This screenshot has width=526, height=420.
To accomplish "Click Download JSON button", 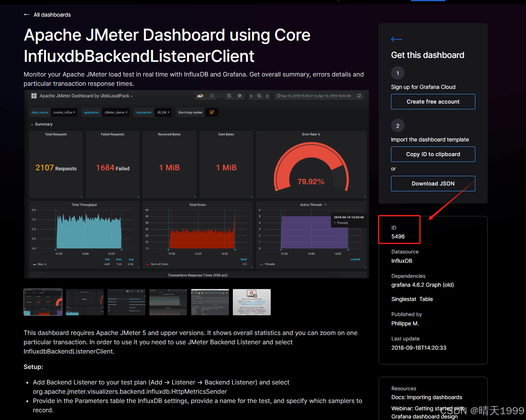I will 433,184.
